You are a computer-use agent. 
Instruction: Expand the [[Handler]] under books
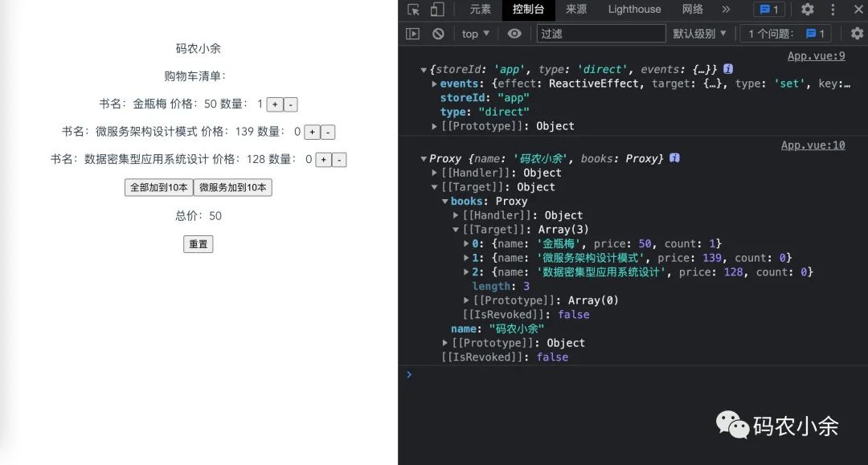click(x=456, y=216)
